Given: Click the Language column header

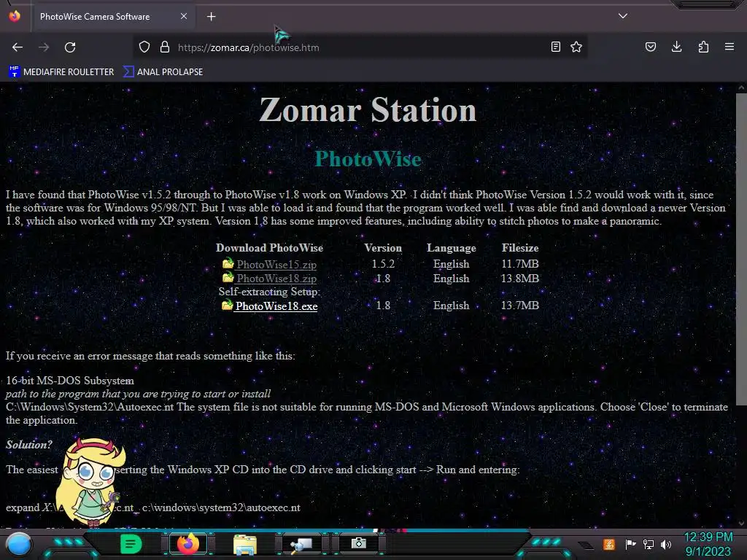Looking at the screenshot, I should pyautogui.click(x=451, y=248).
